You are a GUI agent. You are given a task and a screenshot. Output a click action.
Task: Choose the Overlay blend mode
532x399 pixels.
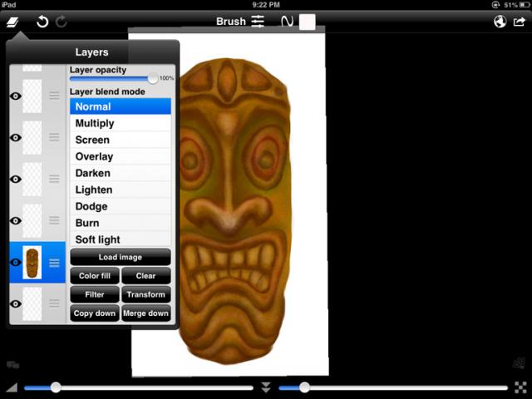[94, 156]
